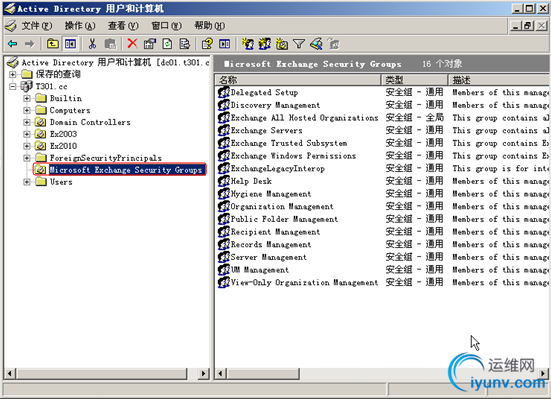Screen dimensions: 551x399
Task: Select the Domain Controllers tree label
Action: click(x=90, y=122)
